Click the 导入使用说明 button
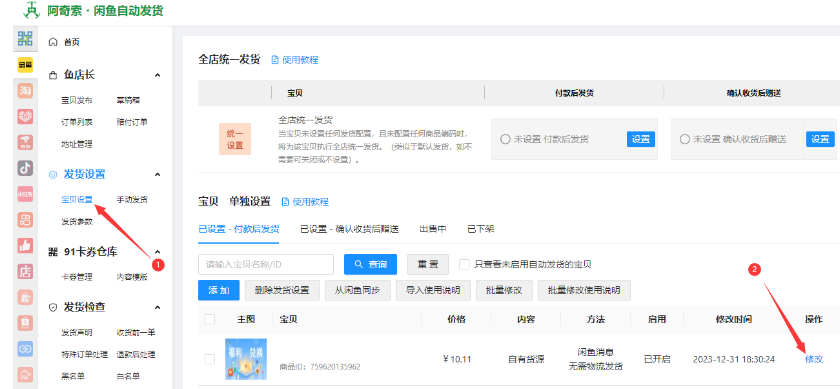 tap(433, 290)
